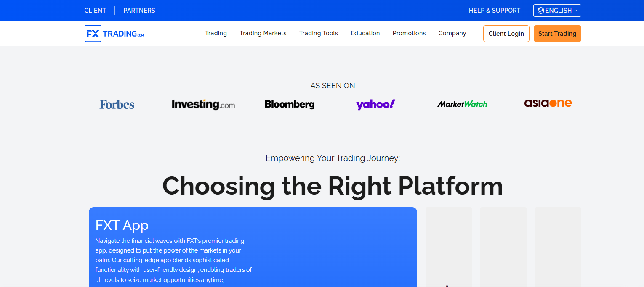Click the MarketWatch logo
Viewport: 644px width, 287px height.
[x=462, y=104]
